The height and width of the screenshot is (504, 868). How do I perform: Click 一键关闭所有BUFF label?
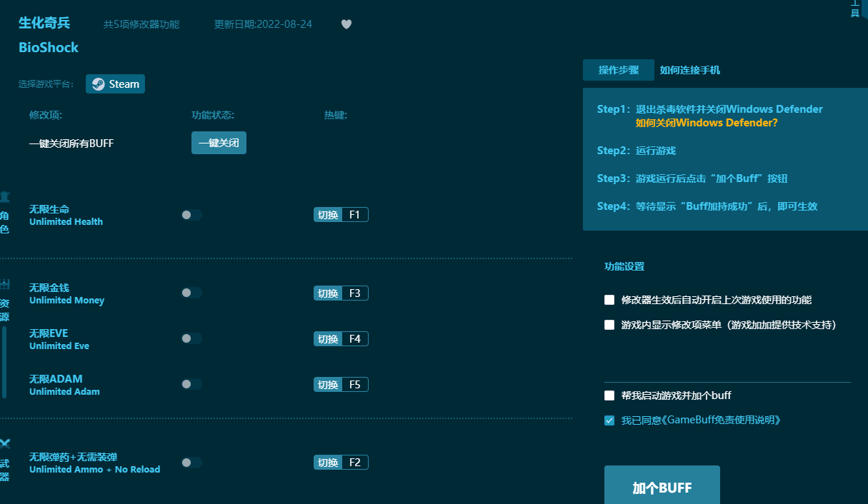71,143
